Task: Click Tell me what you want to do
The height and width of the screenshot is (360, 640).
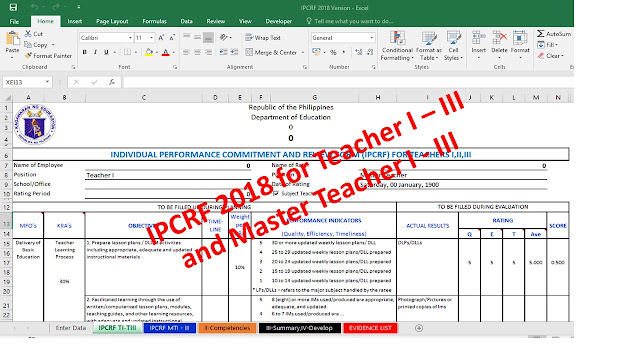Action: pyautogui.click(x=350, y=21)
